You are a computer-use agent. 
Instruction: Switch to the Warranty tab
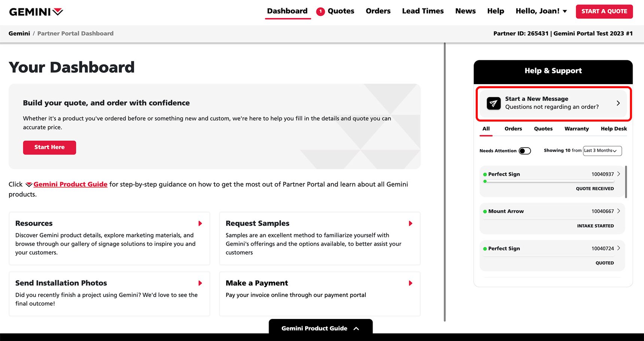pos(576,129)
